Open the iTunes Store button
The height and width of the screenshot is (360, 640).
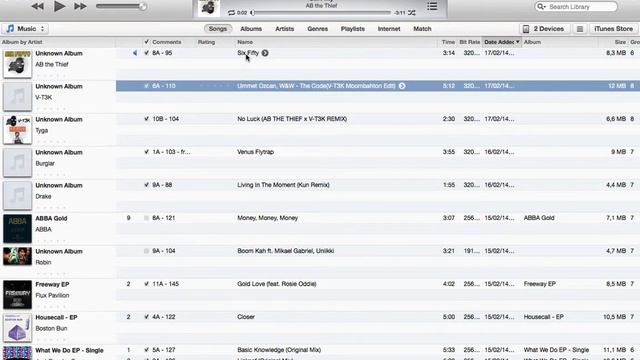click(x=613, y=29)
